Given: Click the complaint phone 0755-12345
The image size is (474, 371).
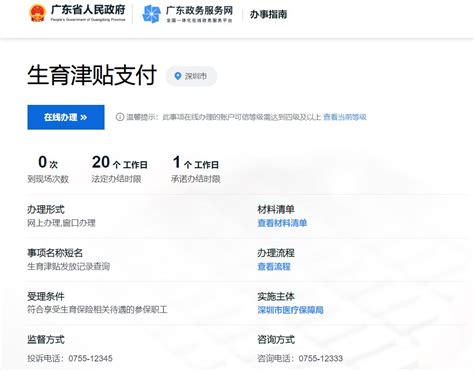Looking at the screenshot, I should (90, 359).
